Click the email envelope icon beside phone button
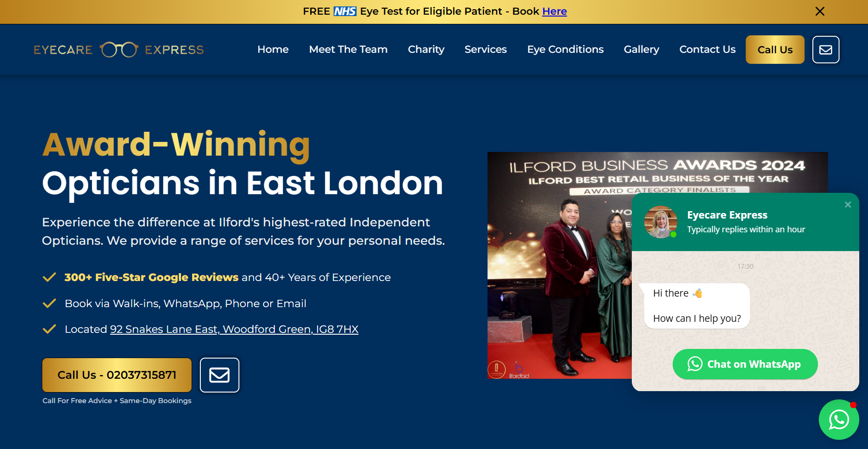The image size is (868, 449). click(220, 375)
